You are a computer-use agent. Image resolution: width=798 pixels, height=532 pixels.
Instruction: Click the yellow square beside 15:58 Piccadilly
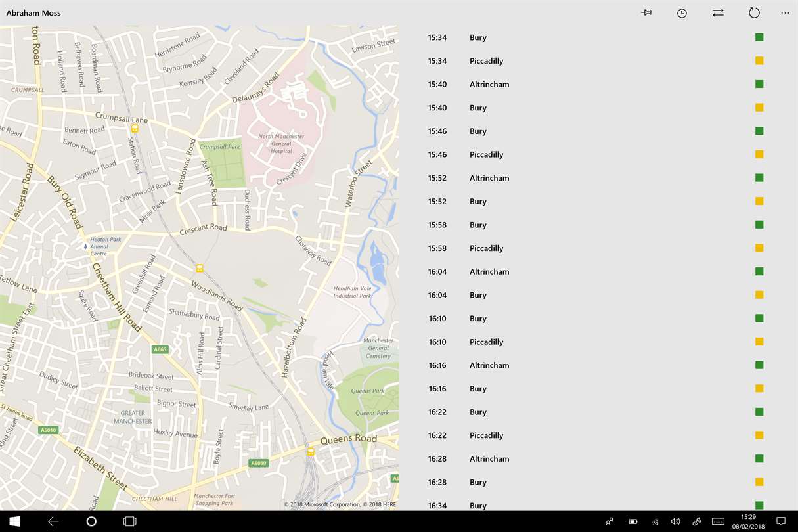(x=759, y=248)
